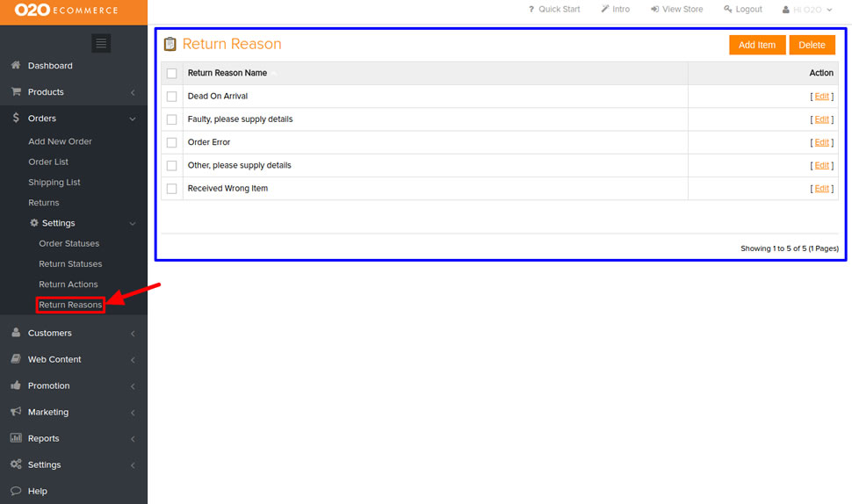Open Shipping List in sidebar
This screenshot has height=504, width=852.
click(54, 183)
